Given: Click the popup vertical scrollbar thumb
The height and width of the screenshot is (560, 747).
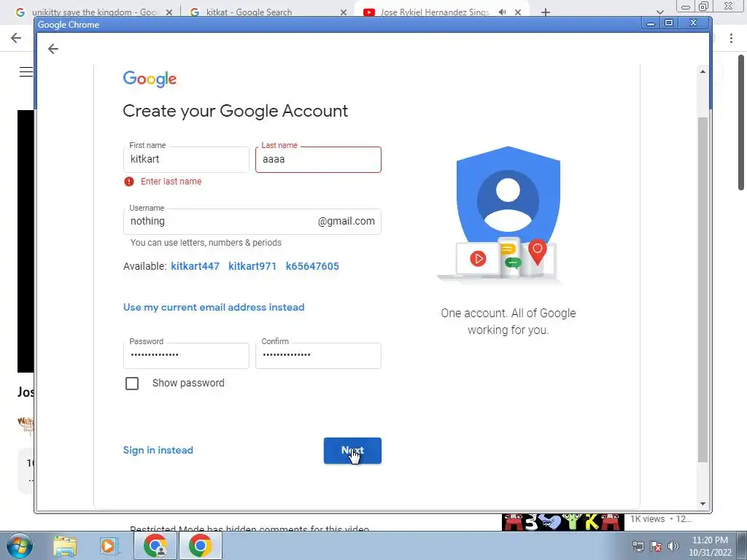Looking at the screenshot, I should 703,289.
